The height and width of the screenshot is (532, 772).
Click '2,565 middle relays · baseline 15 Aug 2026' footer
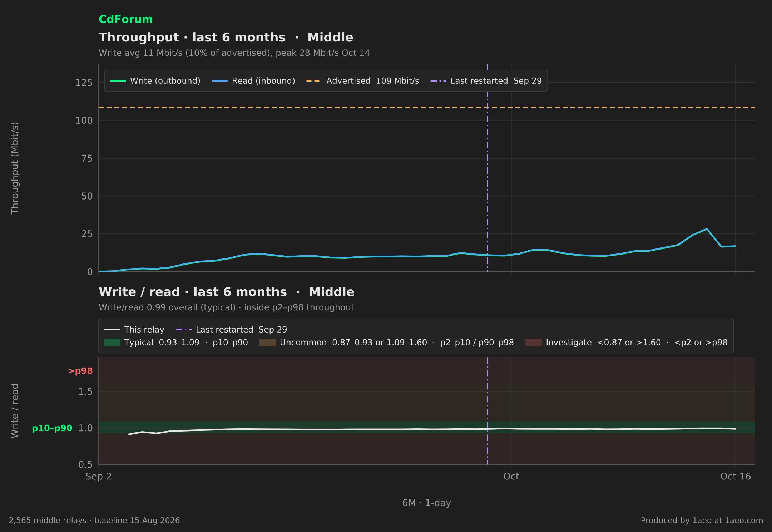94,521
